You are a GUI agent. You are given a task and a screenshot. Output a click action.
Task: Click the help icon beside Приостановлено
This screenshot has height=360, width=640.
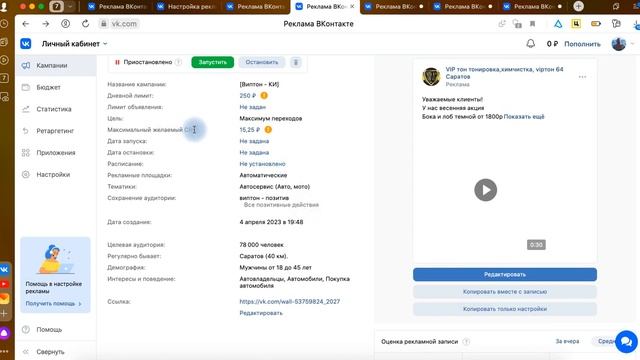[178, 62]
